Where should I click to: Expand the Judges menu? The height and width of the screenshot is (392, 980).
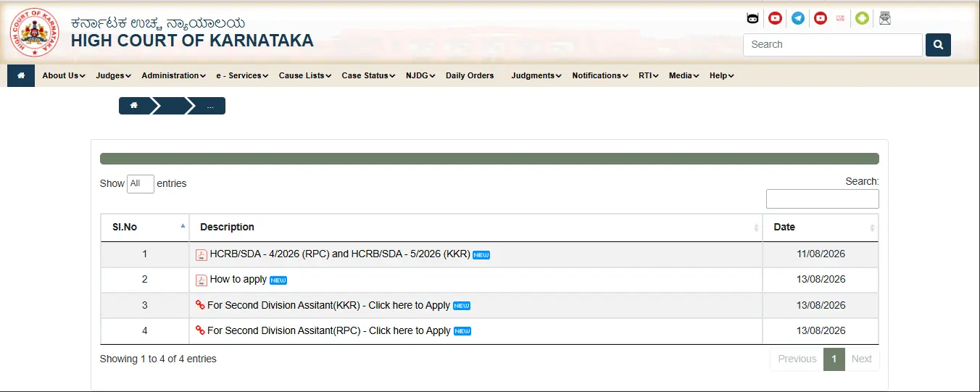pyautogui.click(x=113, y=75)
